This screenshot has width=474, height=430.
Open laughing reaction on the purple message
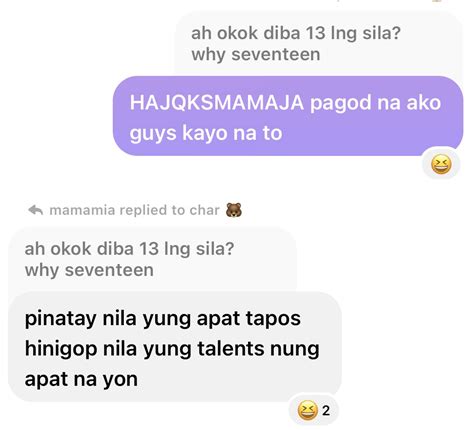click(x=441, y=164)
